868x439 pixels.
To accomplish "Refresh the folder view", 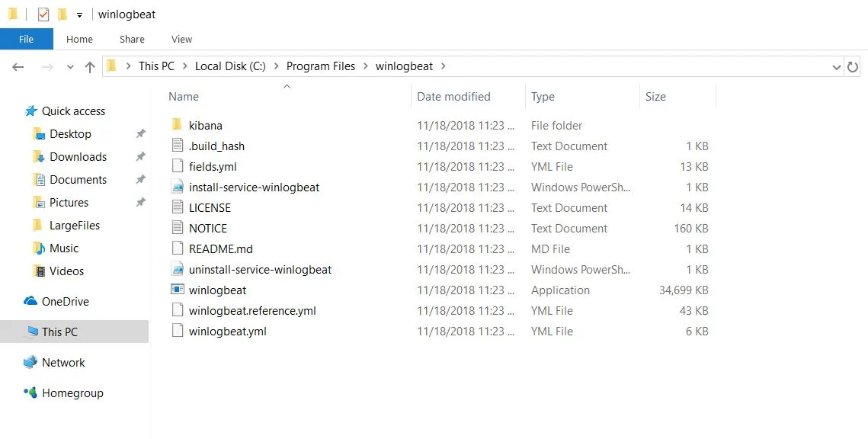I will [854, 66].
